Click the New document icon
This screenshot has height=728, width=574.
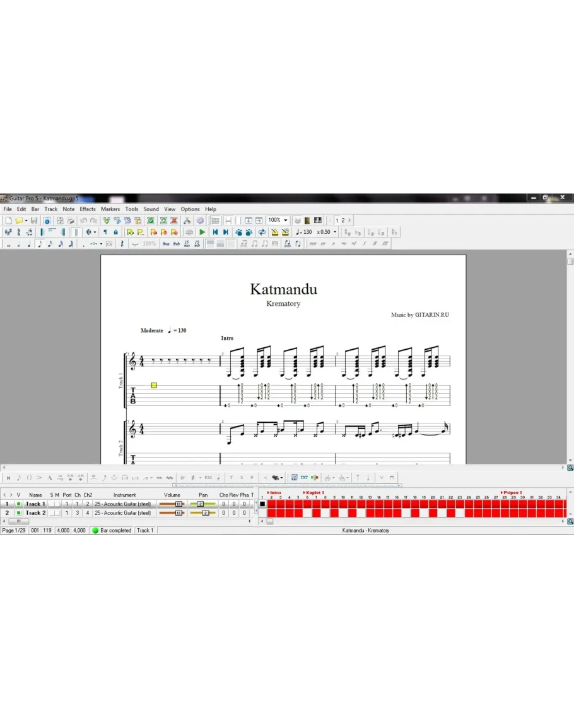(x=8, y=221)
